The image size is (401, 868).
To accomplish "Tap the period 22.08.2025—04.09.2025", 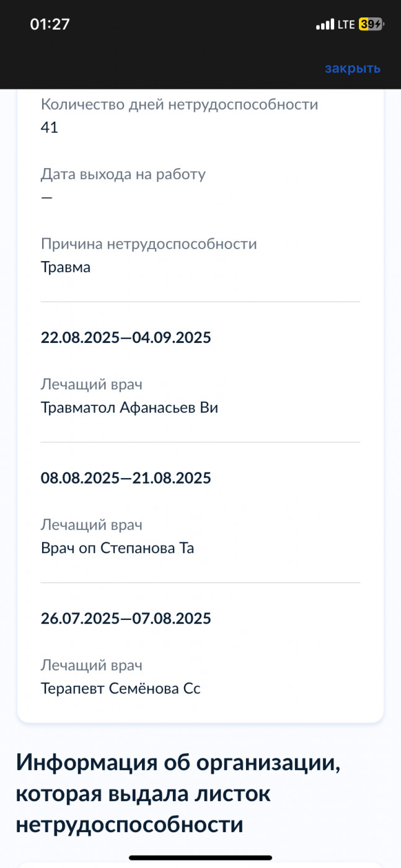I will pyautogui.click(x=126, y=338).
